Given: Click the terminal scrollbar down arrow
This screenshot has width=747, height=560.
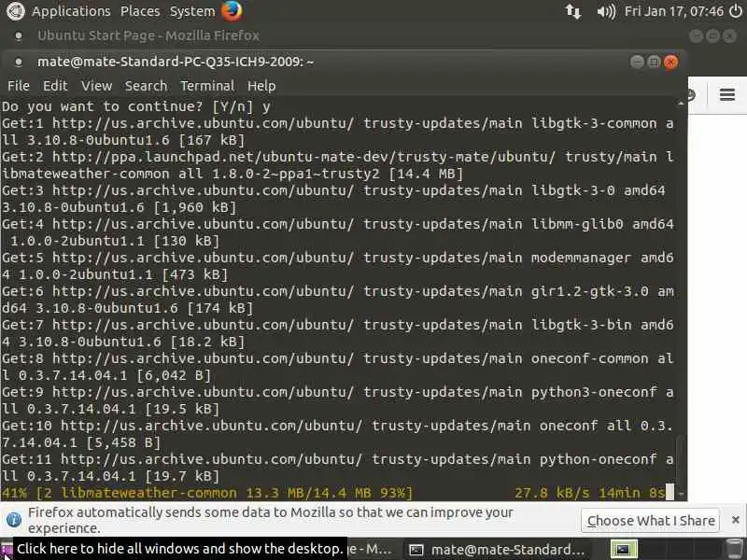Looking at the screenshot, I should click(681, 495).
